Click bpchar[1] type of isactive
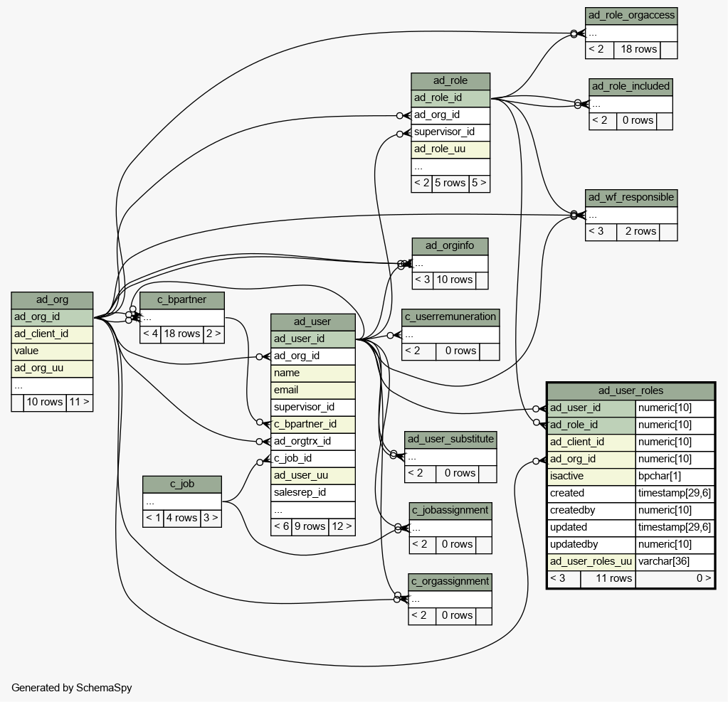The height and width of the screenshot is (702, 728). coord(675,477)
